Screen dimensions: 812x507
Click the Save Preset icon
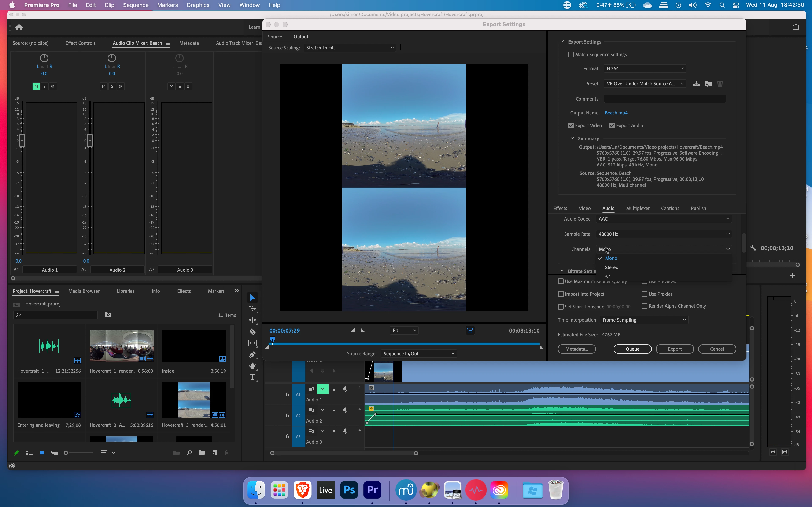[696, 83]
